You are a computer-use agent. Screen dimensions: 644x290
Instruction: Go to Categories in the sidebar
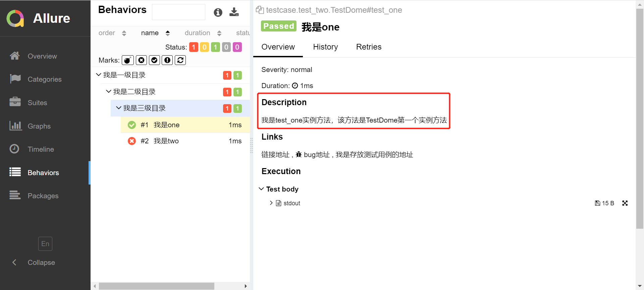click(45, 79)
